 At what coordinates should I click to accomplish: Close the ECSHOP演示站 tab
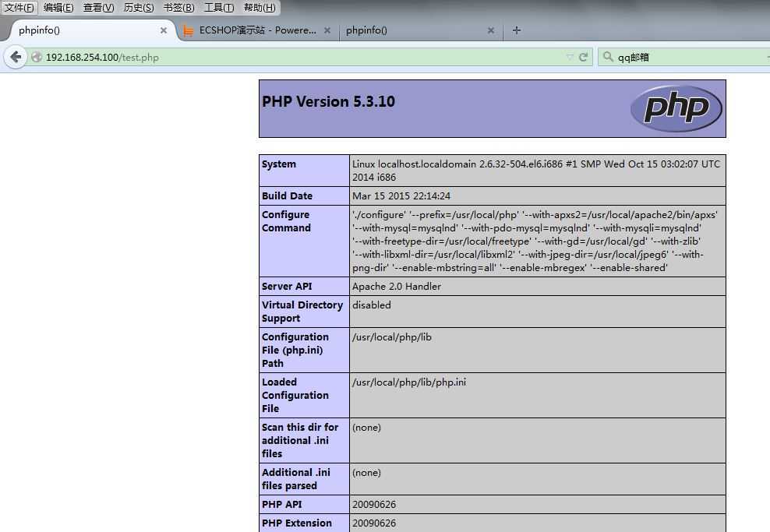327,30
